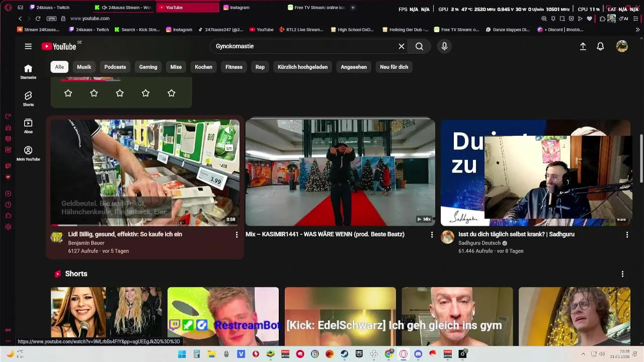Viewport: 644px width, 362px height.
Task: Open options menu for Sadhguru video
Action: point(627,235)
